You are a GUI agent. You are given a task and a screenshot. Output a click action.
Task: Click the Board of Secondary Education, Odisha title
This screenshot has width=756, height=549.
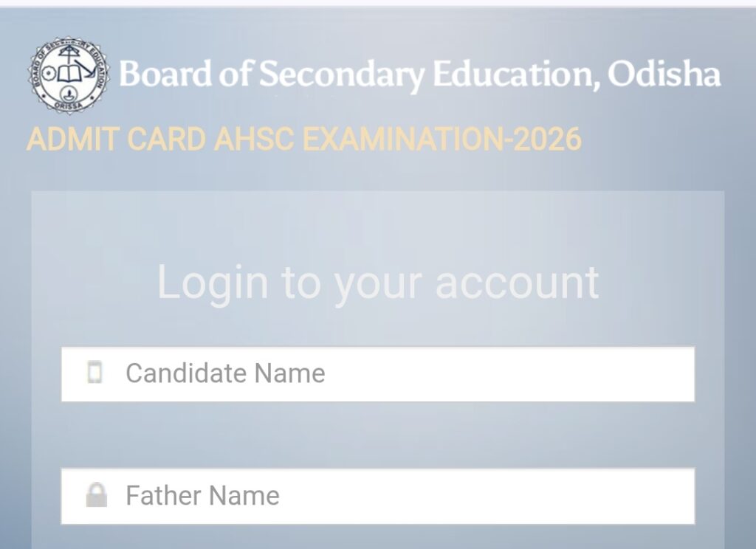coord(419,75)
